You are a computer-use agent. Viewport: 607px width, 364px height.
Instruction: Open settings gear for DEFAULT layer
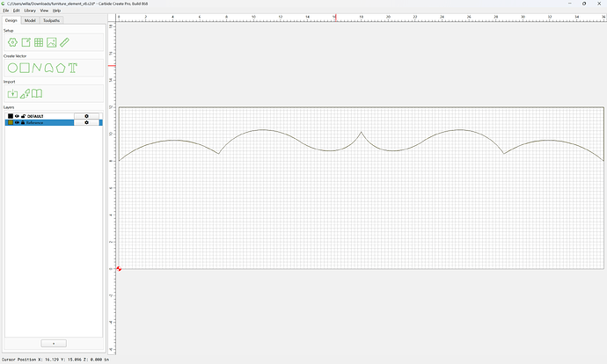pyautogui.click(x=87, y=116)
